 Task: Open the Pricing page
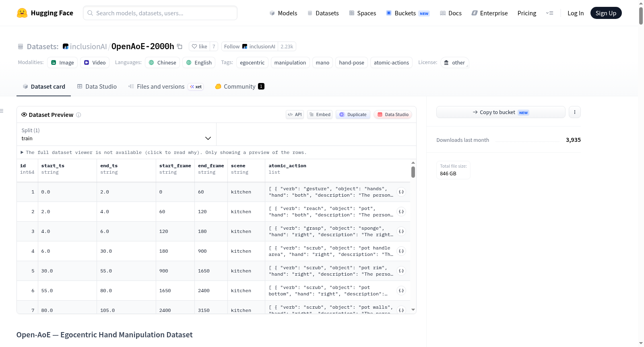point(527,13)
